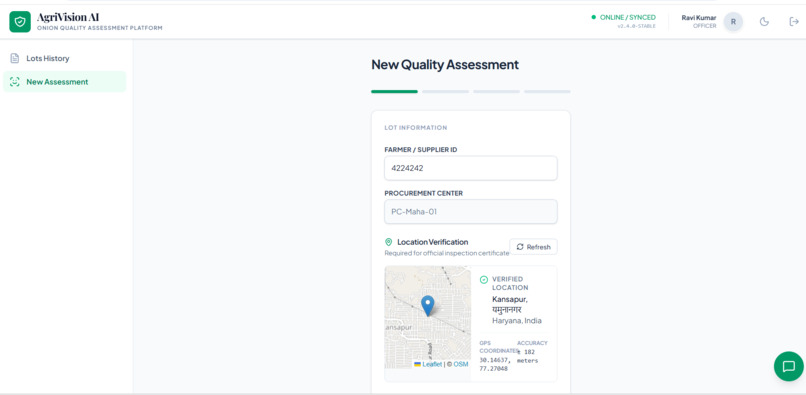Click the AgriVision AI shield logo
This screenshot has height=395, width=806.
[x=20, y=22]
